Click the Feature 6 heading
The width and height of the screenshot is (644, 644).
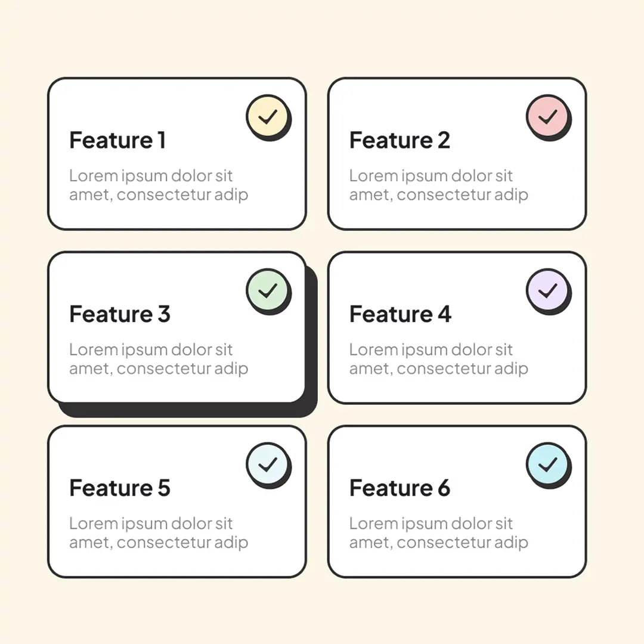(x=400, y=488)
